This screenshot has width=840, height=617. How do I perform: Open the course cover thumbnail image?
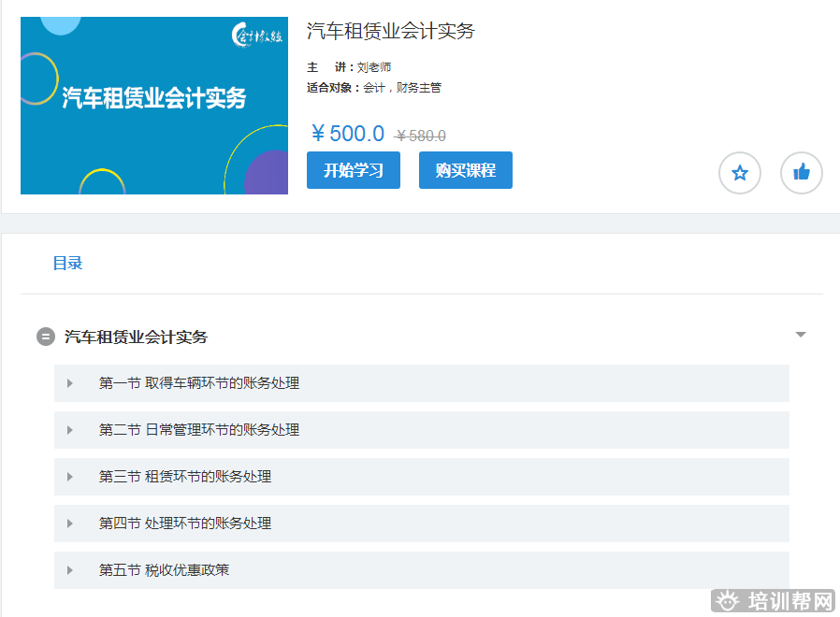click(154, 106)
